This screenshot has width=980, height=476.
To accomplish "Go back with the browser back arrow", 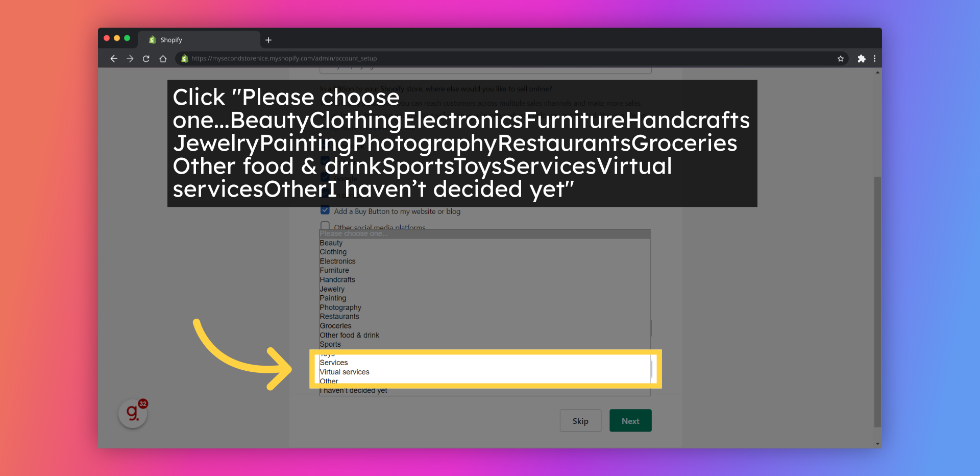I will (114, 59).
